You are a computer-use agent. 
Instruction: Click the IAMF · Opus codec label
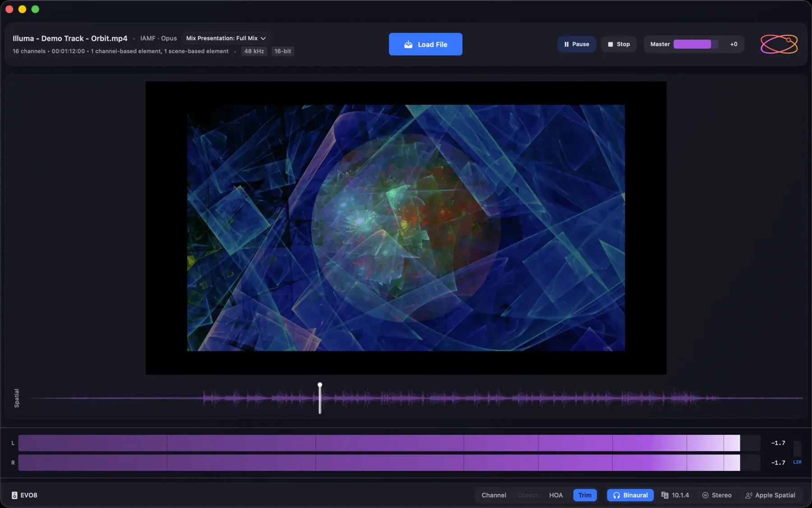pyautogui.click(x=158, y=38)
